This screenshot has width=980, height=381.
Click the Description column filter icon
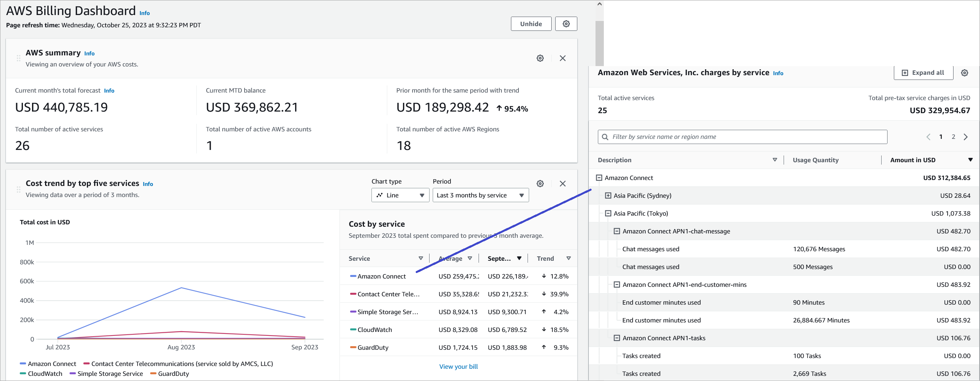[775, 160]
